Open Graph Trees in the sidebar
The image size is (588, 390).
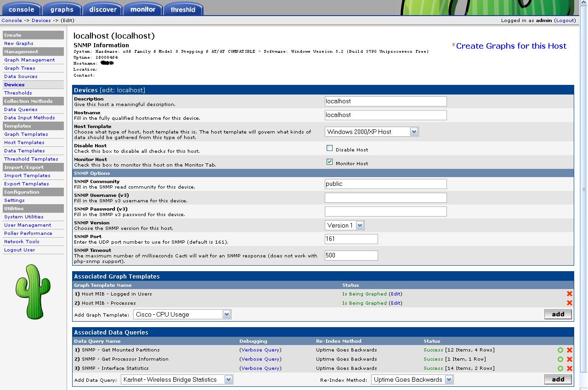(20, 68)
